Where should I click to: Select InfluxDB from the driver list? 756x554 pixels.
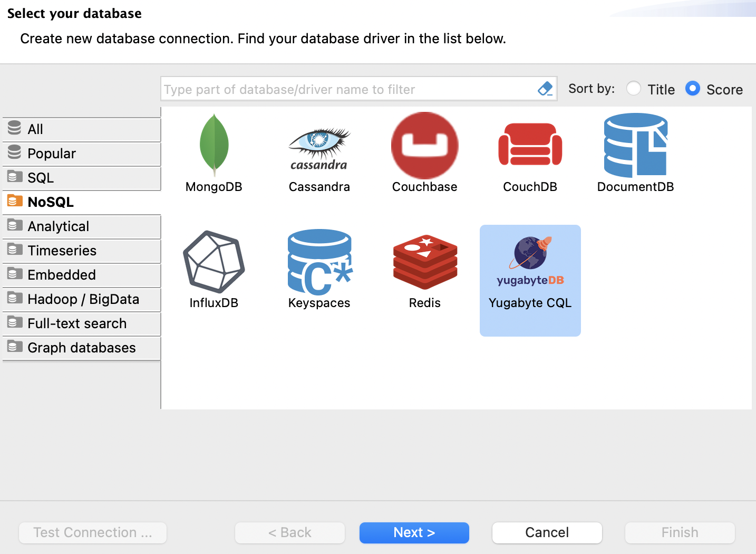click(x=214, y=269)
